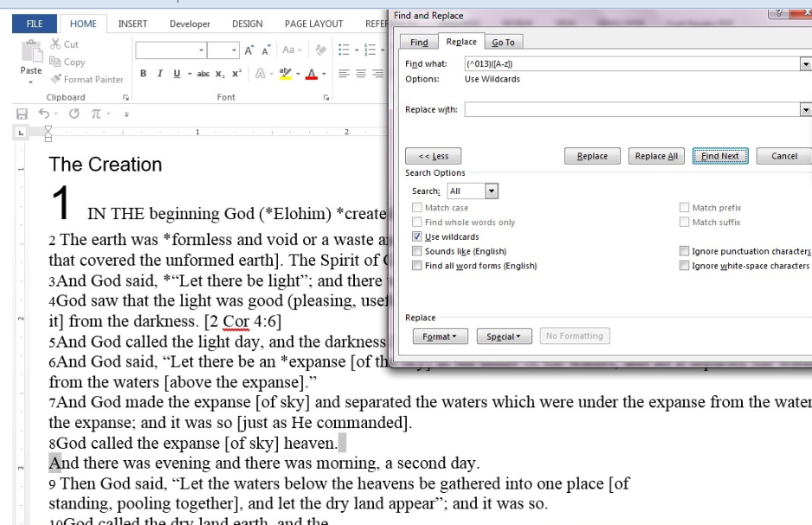The image size is (812, 525).
Task: Toggle Match prefix checkbox
Action: 684,207
